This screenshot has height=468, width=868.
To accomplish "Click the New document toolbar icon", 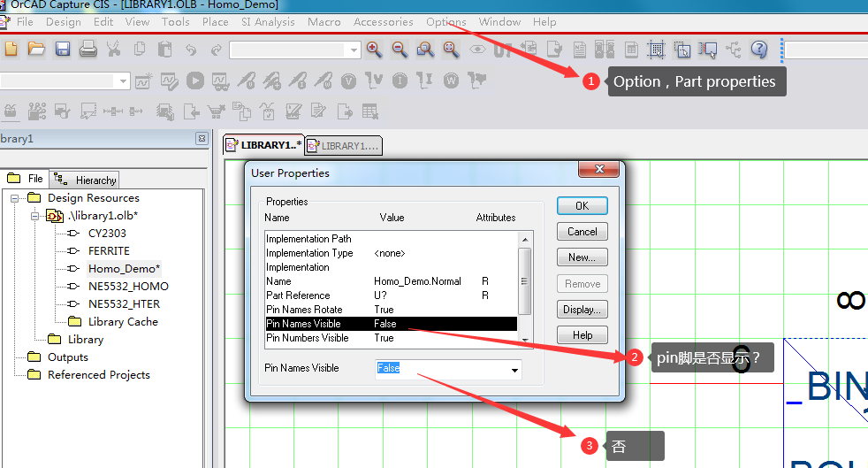I will click(x=11, y=50).
